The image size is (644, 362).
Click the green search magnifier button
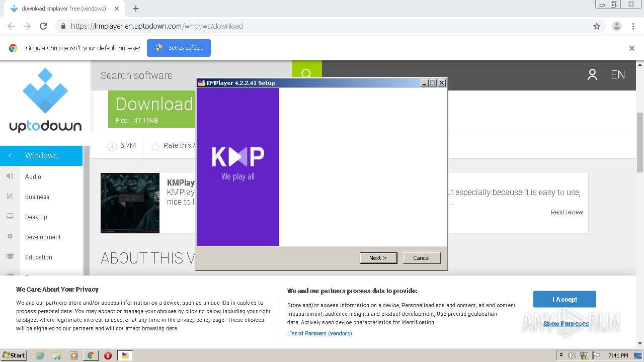306,74
